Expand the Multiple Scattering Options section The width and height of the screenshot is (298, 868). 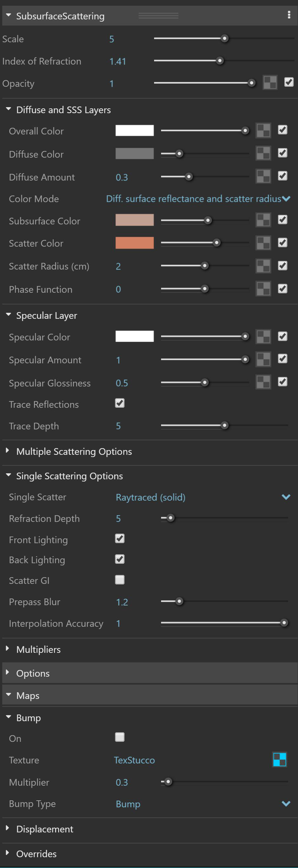point(74,452)
